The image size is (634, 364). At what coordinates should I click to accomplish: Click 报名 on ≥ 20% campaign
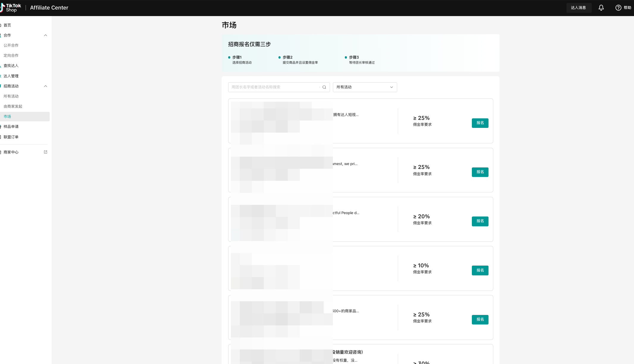(x=480, y=221)
